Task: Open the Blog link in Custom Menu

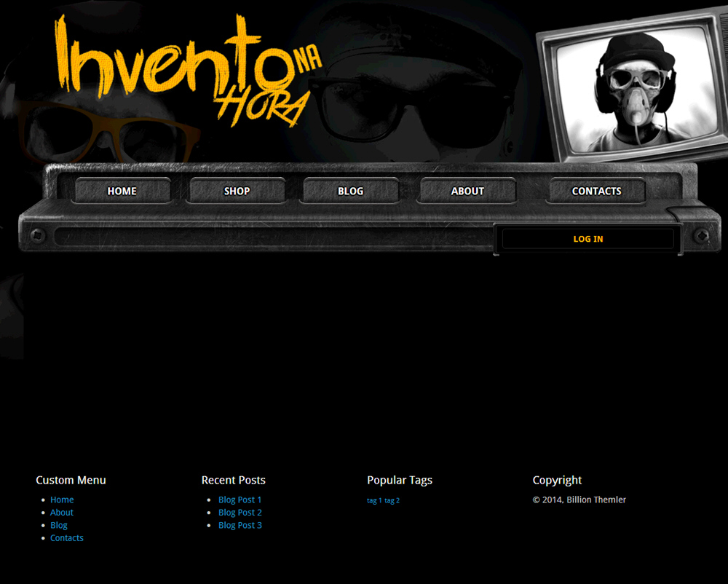Action: tap(58, 525)
